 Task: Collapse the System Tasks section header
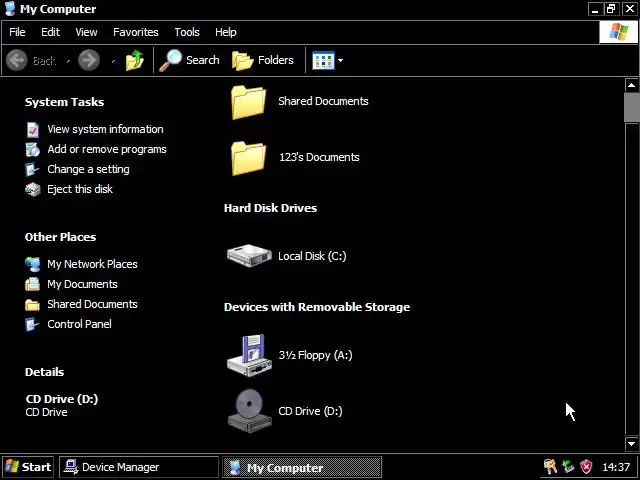tap(64, 102)
